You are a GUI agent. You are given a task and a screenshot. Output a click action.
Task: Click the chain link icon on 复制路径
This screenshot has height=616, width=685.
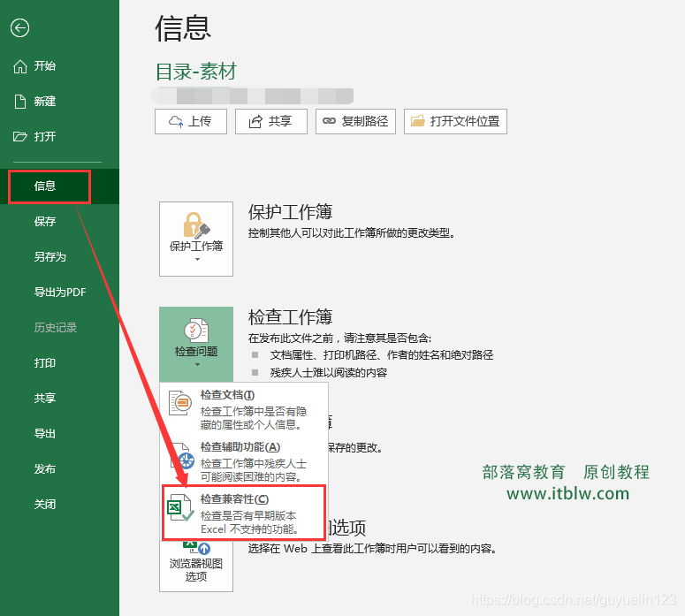point(329,121)
